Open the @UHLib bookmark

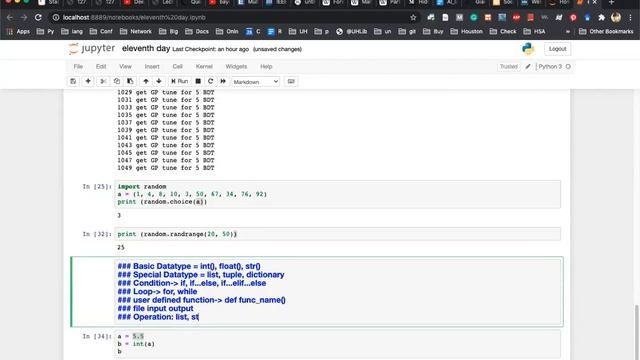[351, 31]
